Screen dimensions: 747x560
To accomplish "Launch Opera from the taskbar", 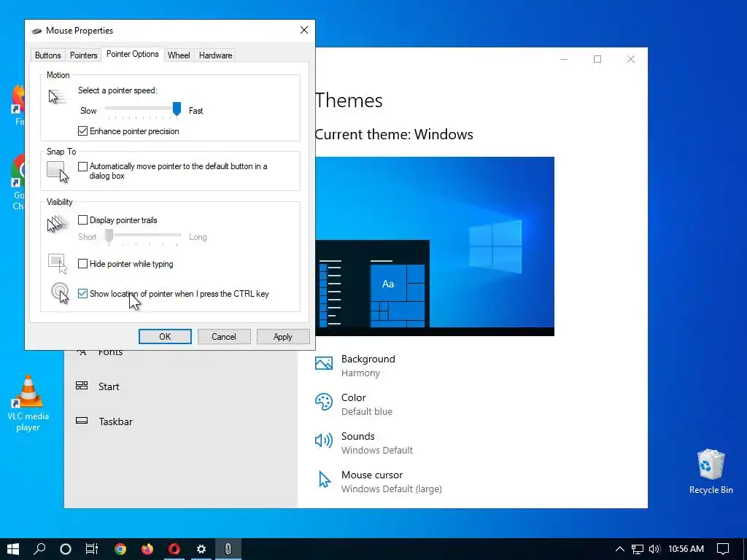I will pyautogui.click(x=174, y=549).
